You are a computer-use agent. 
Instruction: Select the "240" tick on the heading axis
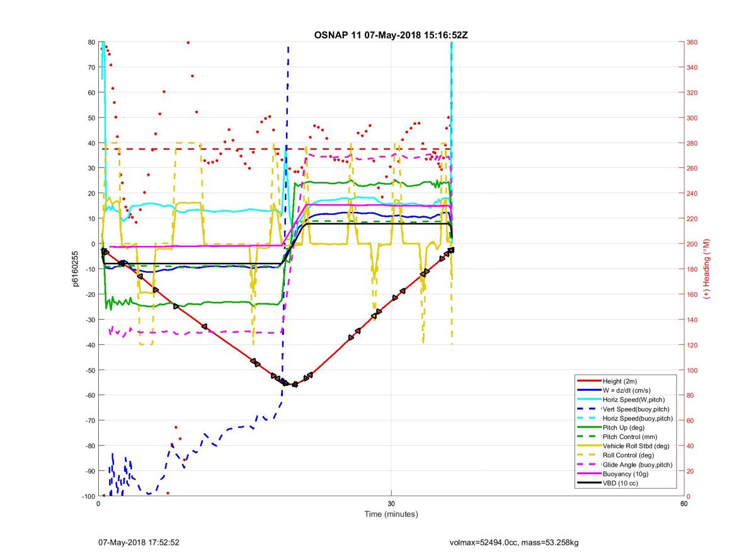(692, 194)
